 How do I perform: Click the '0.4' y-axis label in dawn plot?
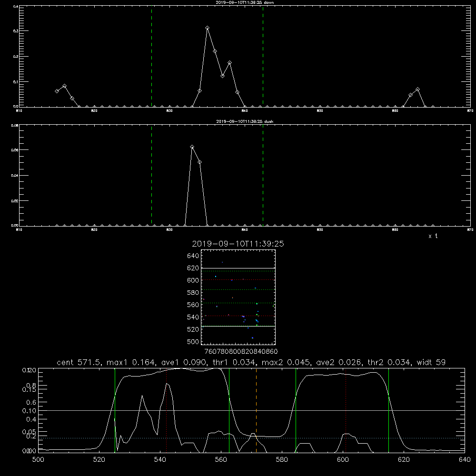point(16,6)
